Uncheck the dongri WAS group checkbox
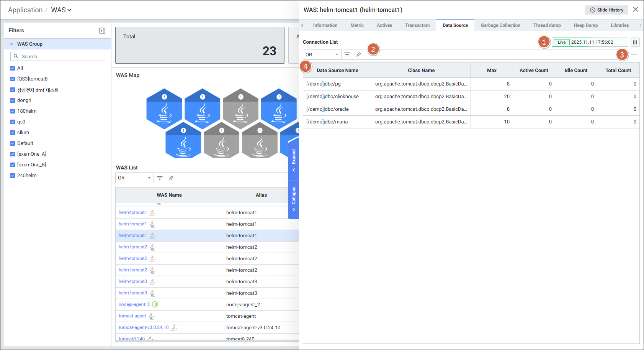Viewport: 644px width, 350px height. 13,100
